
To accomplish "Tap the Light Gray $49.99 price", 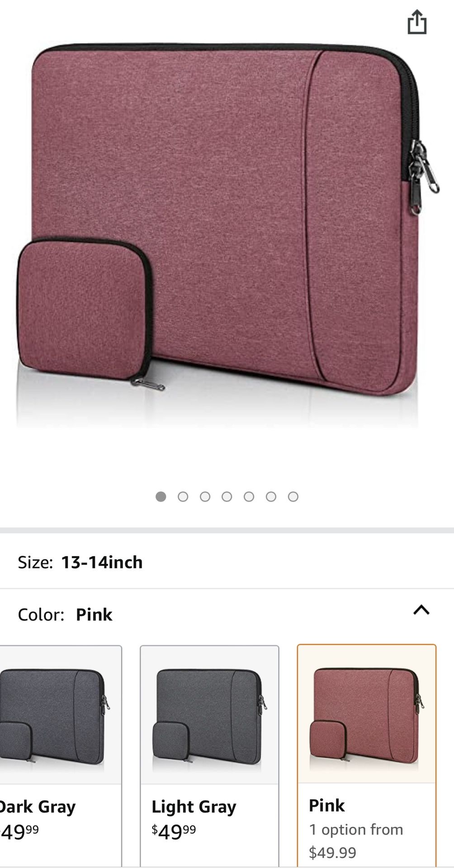I will pyautogui.click(x=174, y=831).
